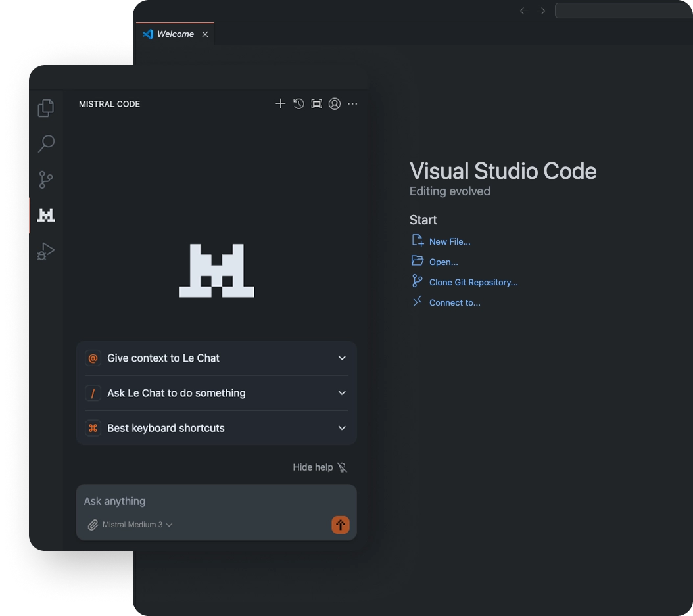Viewport: 693px width, 616px height.
Task: Click the 'Clone Git Repository...' link
Action: point(473,282)
